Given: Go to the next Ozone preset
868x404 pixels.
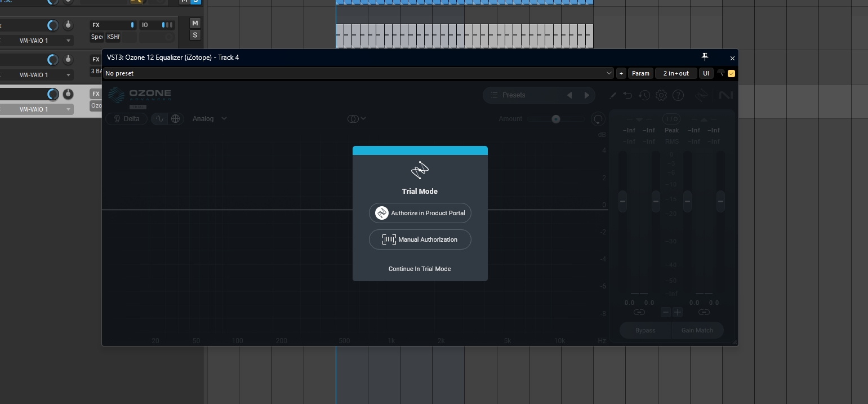Looking at the screenshot, I should (586, 95).
